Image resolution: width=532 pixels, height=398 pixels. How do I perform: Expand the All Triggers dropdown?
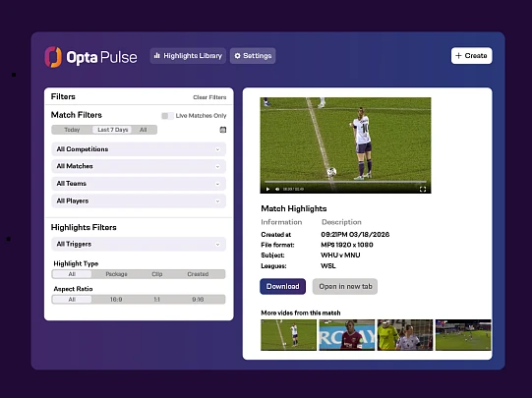pyautogui.click(x=139, y=244)
